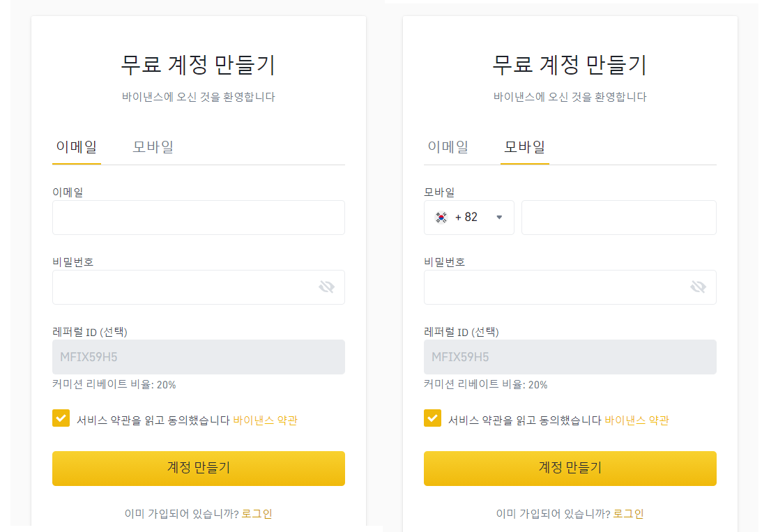Uncheck the terms agreement on the email form

[61, 418]
